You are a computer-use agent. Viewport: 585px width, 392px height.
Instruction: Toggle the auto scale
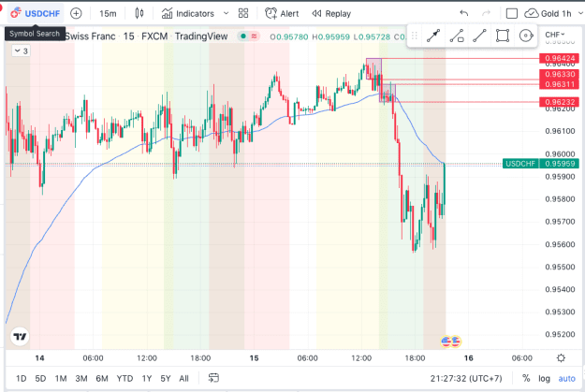(x=567, y=379)
